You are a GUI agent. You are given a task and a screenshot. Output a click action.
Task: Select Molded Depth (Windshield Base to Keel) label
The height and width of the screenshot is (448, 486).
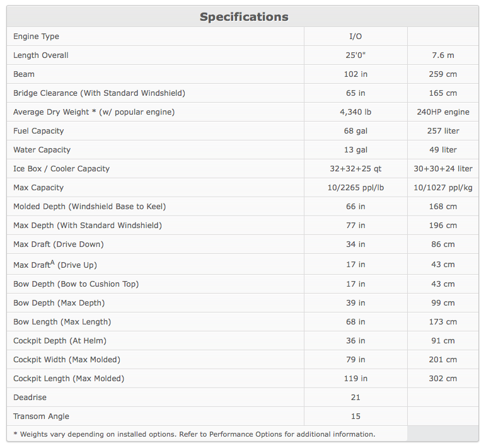click(90, 207)
